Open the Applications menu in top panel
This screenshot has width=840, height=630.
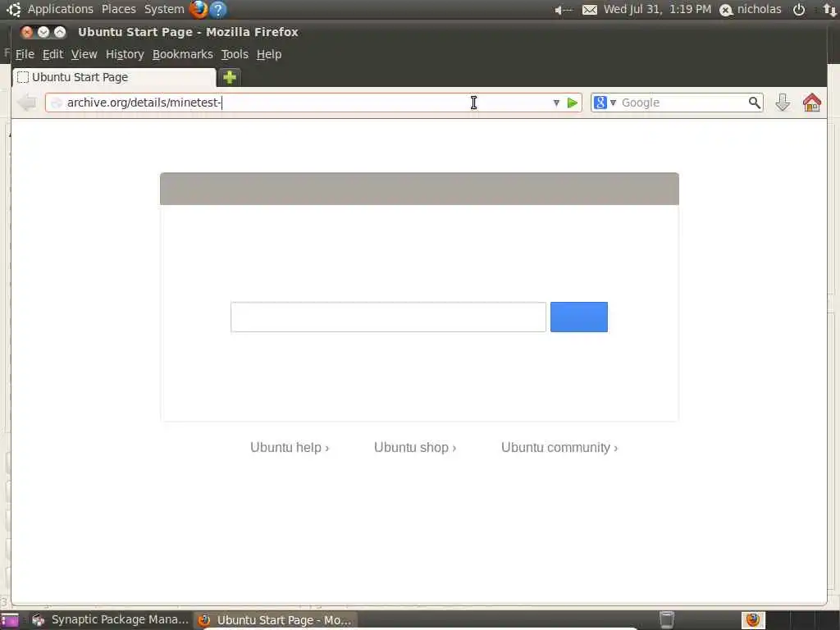coord(61,9)
